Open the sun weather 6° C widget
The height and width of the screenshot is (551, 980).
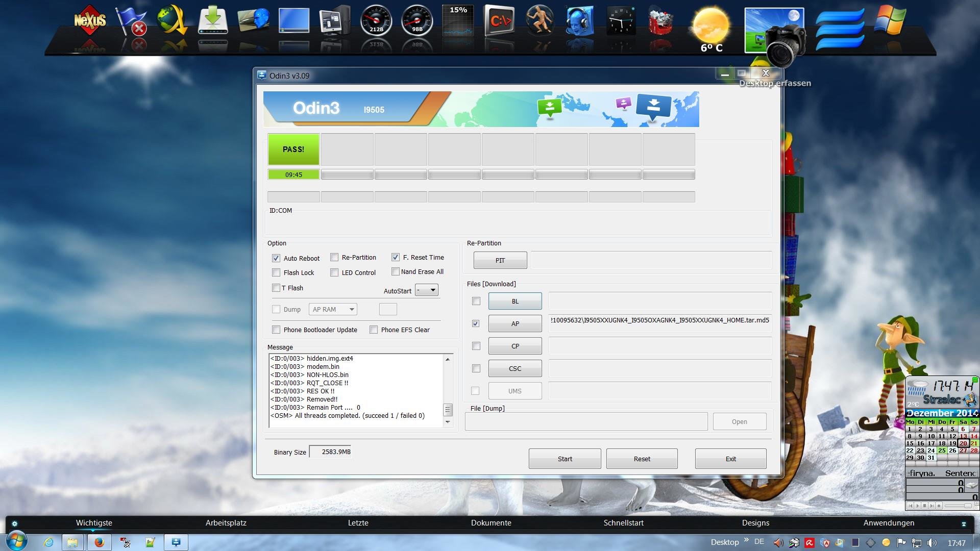pos(711,30)
